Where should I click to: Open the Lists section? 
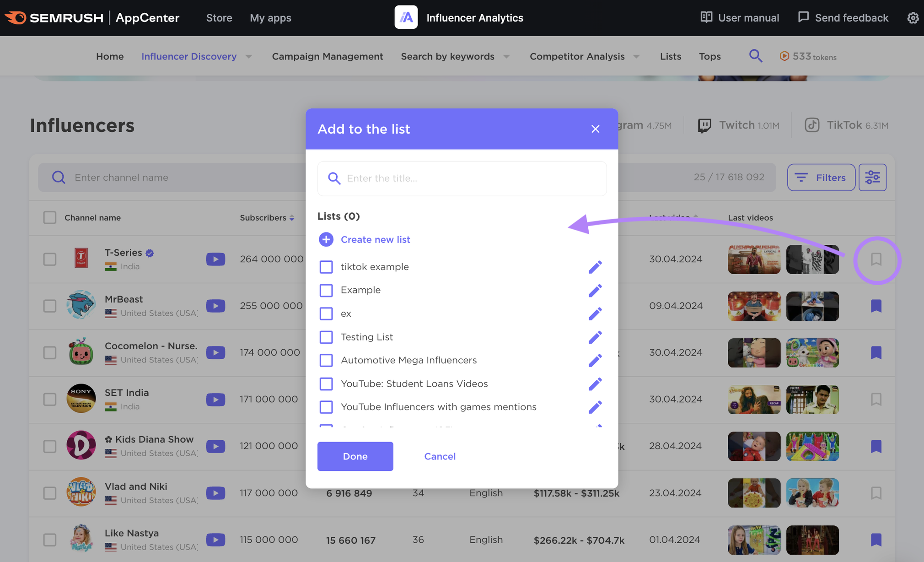[671, 56]
